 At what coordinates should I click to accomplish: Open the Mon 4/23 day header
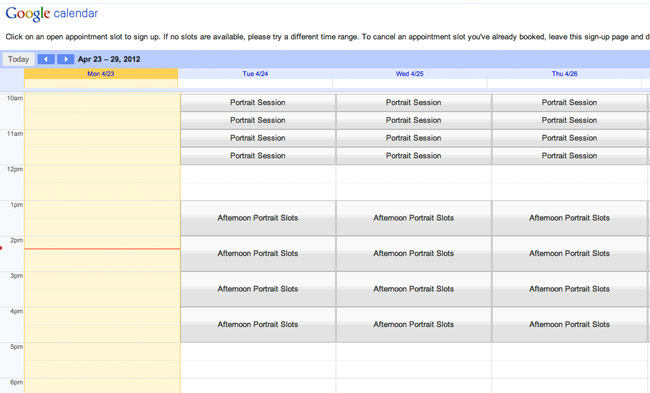[101, 74]
